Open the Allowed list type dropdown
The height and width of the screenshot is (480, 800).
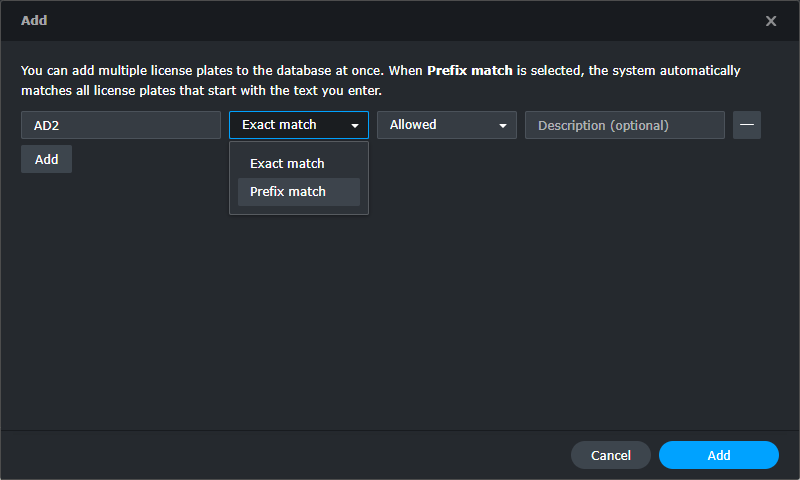pos(446,125)
